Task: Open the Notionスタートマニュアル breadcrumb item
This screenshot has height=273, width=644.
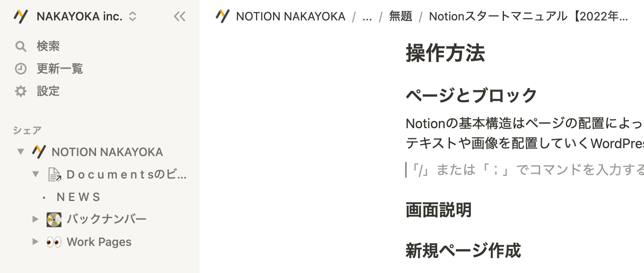Action: pos(528,17)
